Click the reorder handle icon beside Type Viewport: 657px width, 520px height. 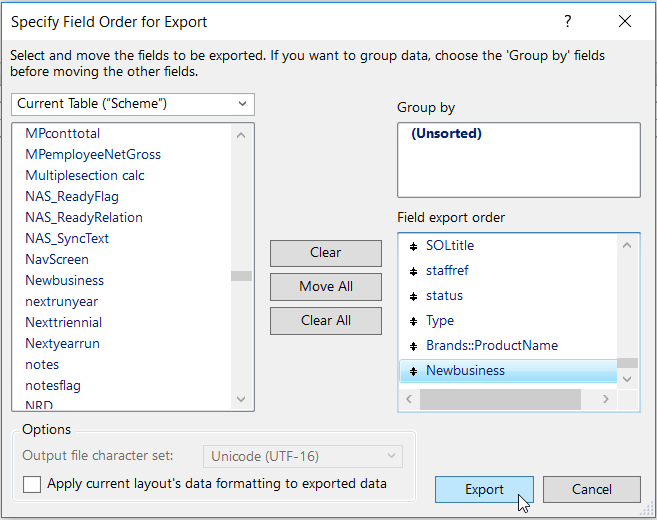pyautogui.click(x=413, y=321)
